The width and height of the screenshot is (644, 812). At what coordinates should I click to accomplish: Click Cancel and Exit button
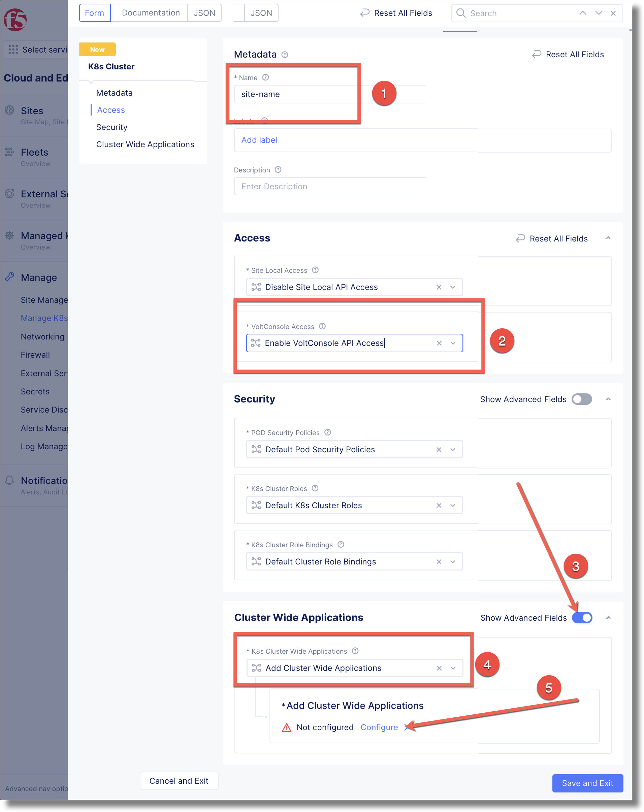179,781
